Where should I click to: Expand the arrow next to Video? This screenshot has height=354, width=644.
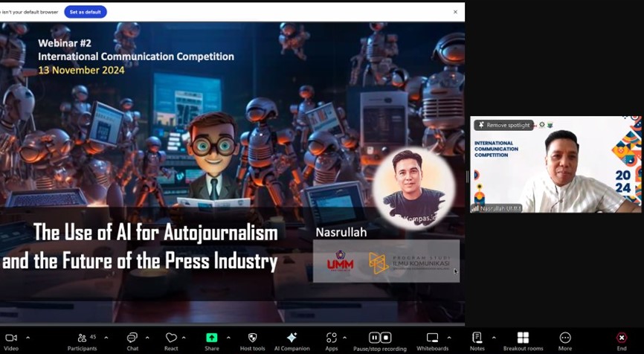pos(28,338)
